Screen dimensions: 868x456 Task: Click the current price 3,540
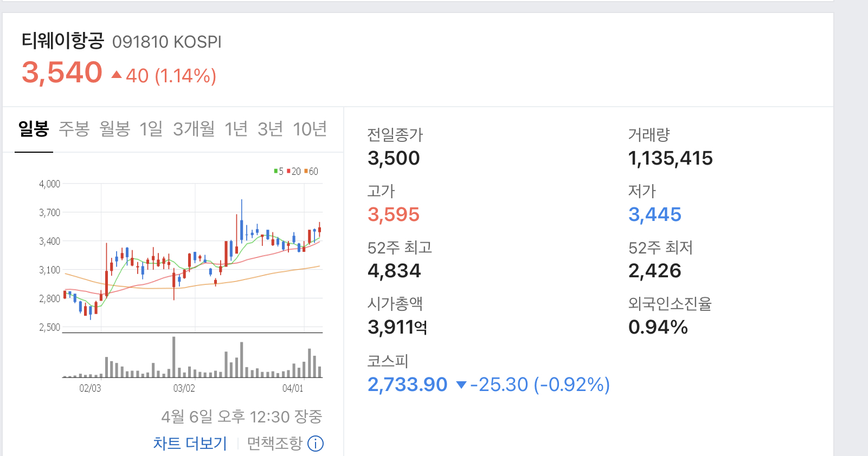[x=62, y=73]
